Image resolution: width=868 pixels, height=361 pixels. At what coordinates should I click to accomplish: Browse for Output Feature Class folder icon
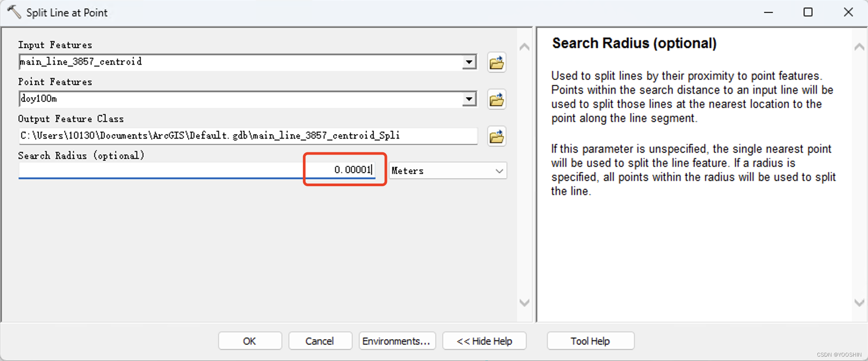(x=497, y=136)
